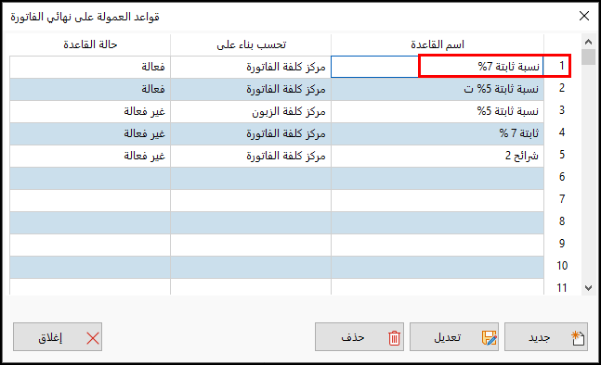The image size is (601, 365).
Task: Click row number 6 header
Action: tap(562, 178)
